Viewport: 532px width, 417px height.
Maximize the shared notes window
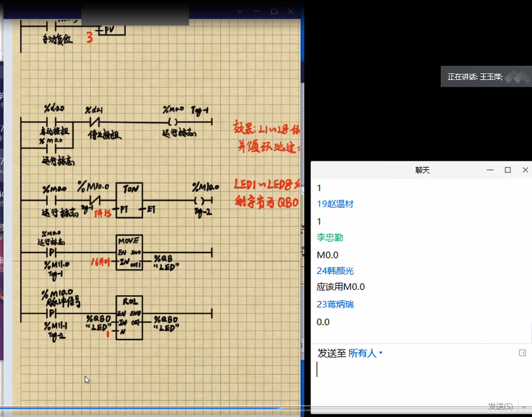pos(274,11)
